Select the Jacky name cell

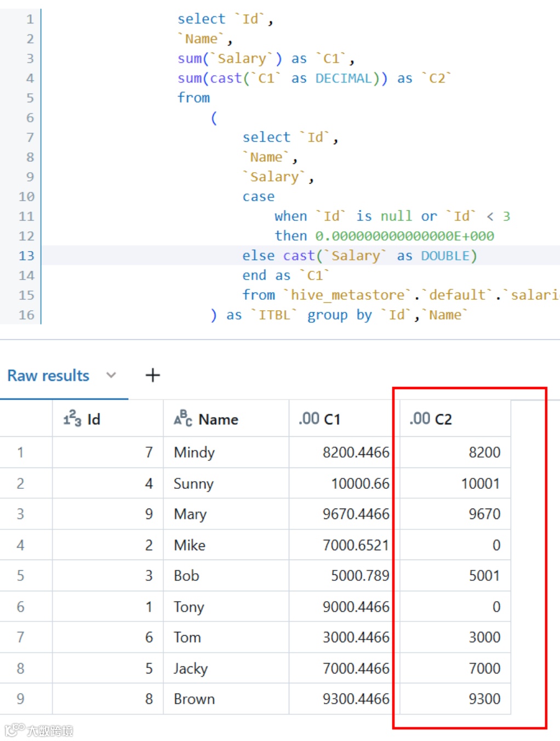click(x=226, y=668)
